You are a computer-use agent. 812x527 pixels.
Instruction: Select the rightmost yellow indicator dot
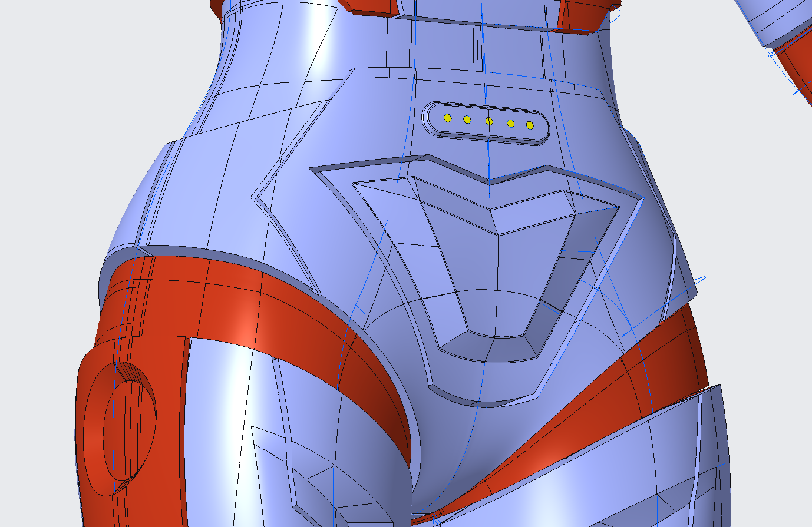[529, 124]
